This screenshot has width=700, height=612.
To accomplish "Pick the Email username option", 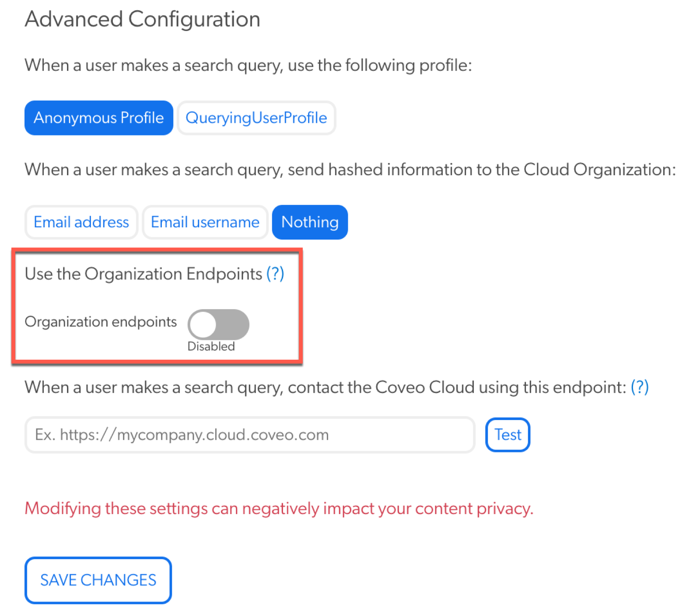I will point(205,222).
